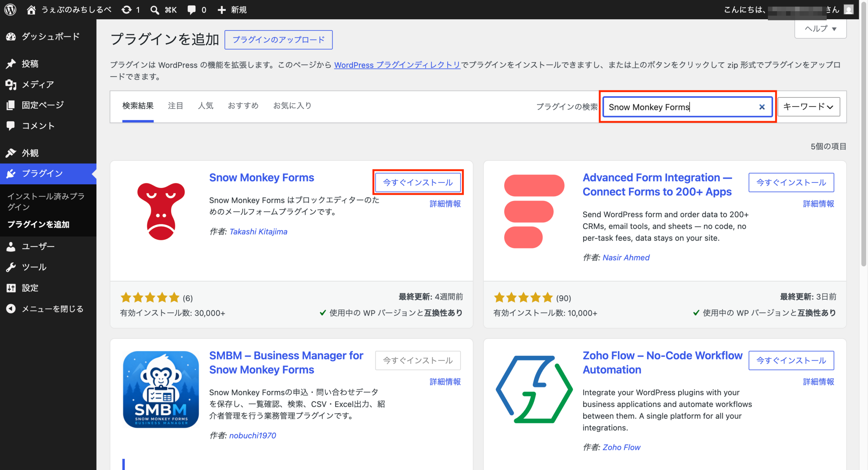The height and width of the screenshot is (470, 868).
Task: Open the updates circular arrows icon
Action: 126,10
